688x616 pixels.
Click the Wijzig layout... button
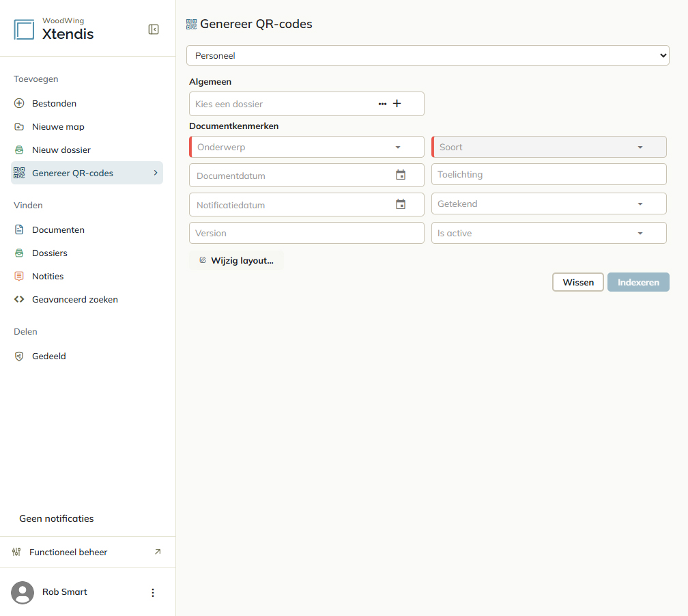tap(236, 260)
